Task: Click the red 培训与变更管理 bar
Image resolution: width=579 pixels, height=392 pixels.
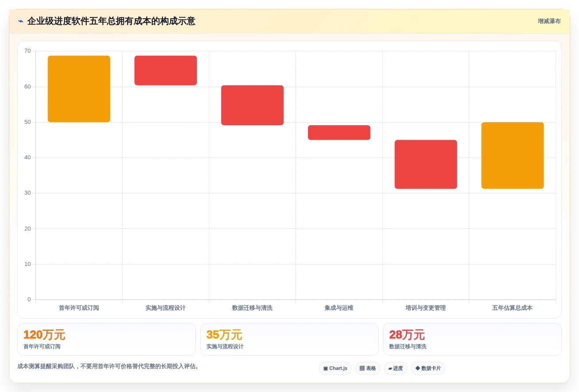Action: coord(426,165)
